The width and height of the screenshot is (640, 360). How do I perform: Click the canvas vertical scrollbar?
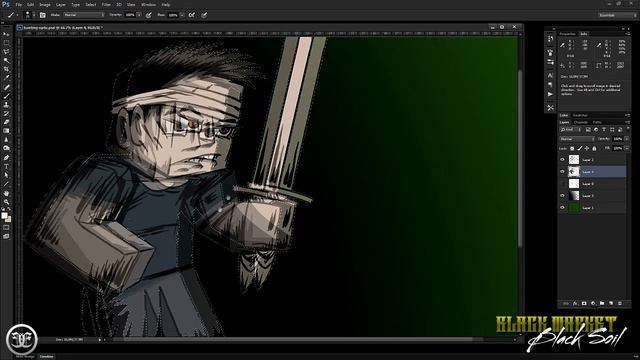520,159
